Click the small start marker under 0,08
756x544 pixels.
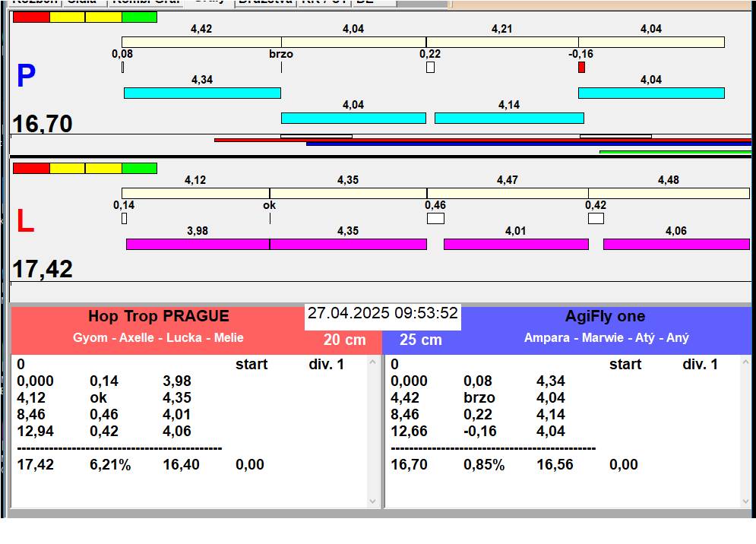[122, 68]
